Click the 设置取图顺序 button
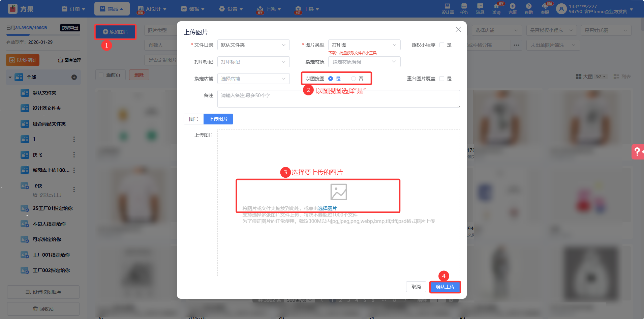The width and height of the screenshot is (644, 319). (x=43, y=292)
